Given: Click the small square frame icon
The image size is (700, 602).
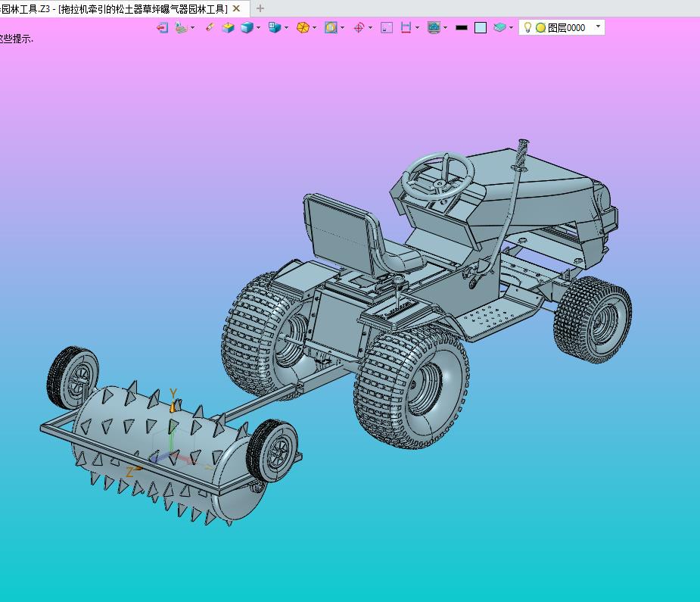Looking at the screenshot, I should tap(387, 28).
